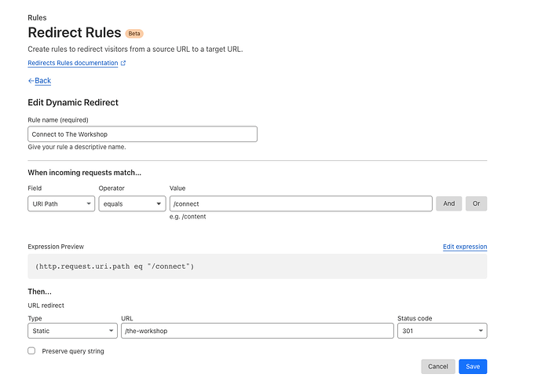Add an alternative with the Or button

click(x=476, y=204)
